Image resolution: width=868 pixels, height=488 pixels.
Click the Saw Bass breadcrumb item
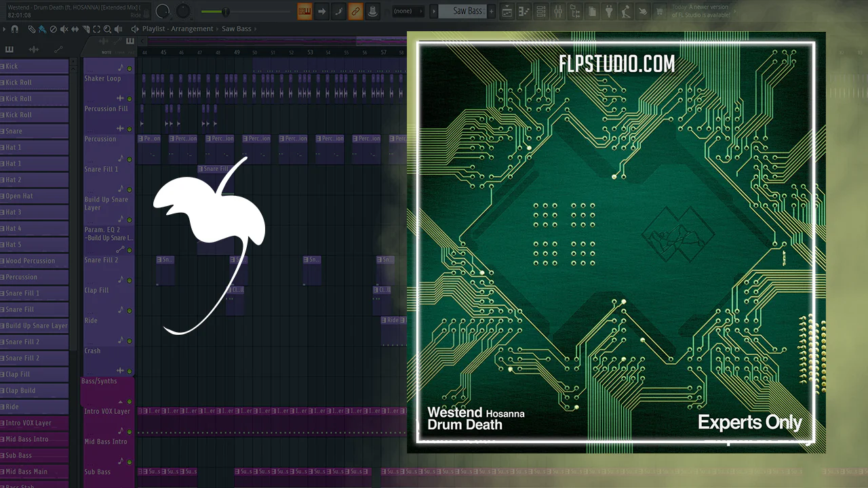pos(237,29)
